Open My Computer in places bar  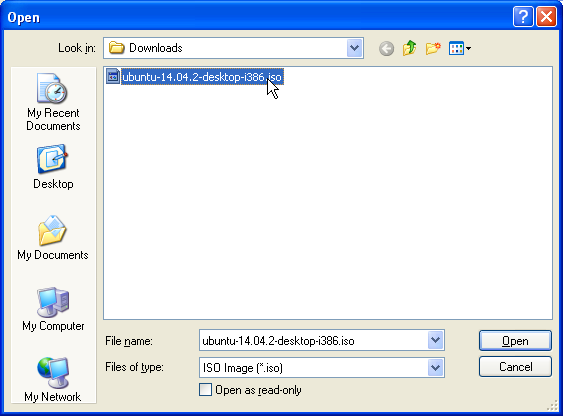(x=53, y=309)
